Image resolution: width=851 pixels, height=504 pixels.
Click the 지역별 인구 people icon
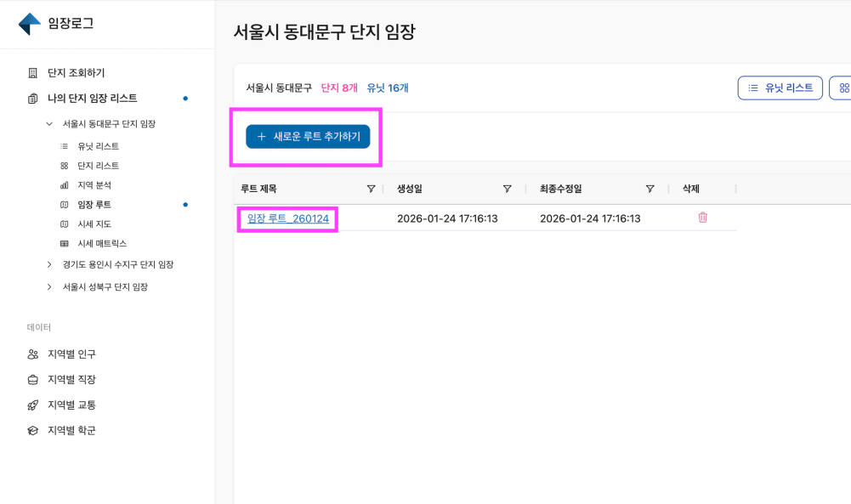(x=33, y=354)
